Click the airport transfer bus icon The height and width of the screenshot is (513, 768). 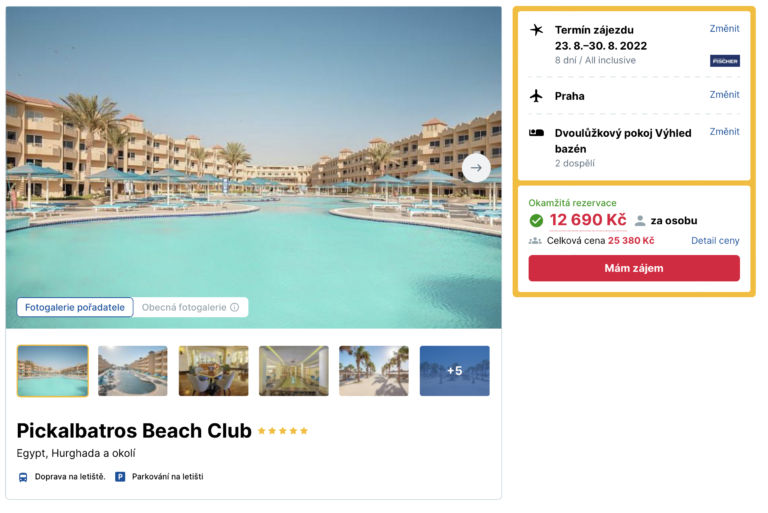23,476
